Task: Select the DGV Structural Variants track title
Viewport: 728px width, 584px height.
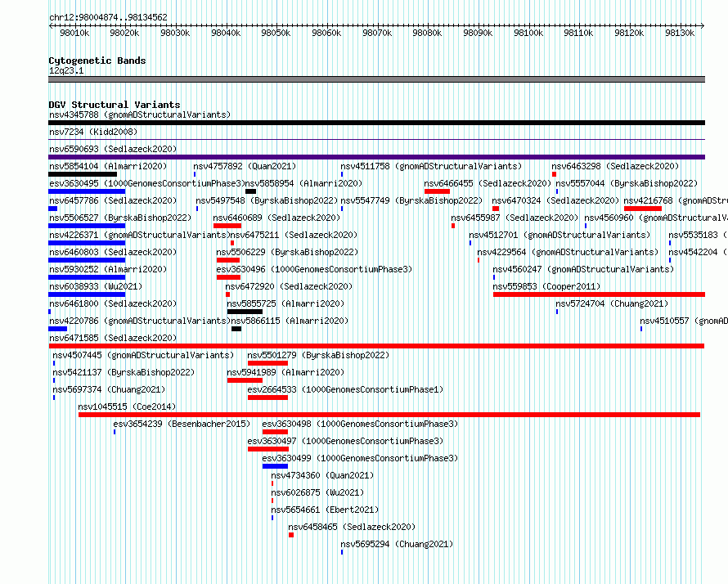Action: coord(115,105)
